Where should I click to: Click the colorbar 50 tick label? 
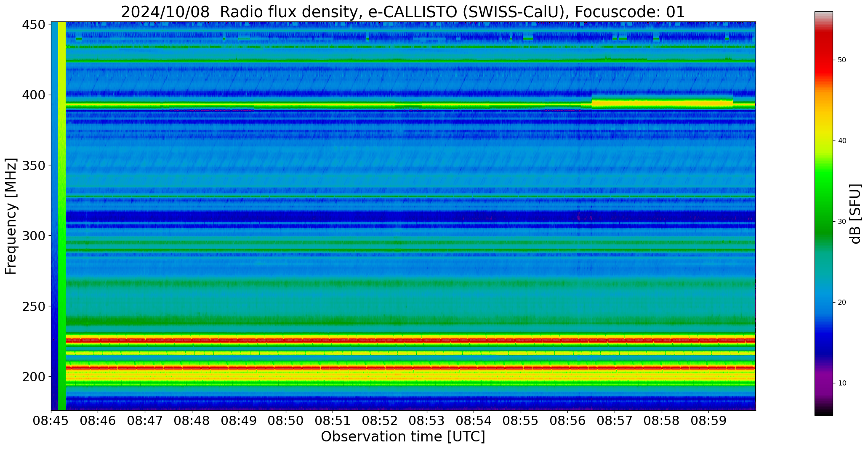(x=842, y=60)
